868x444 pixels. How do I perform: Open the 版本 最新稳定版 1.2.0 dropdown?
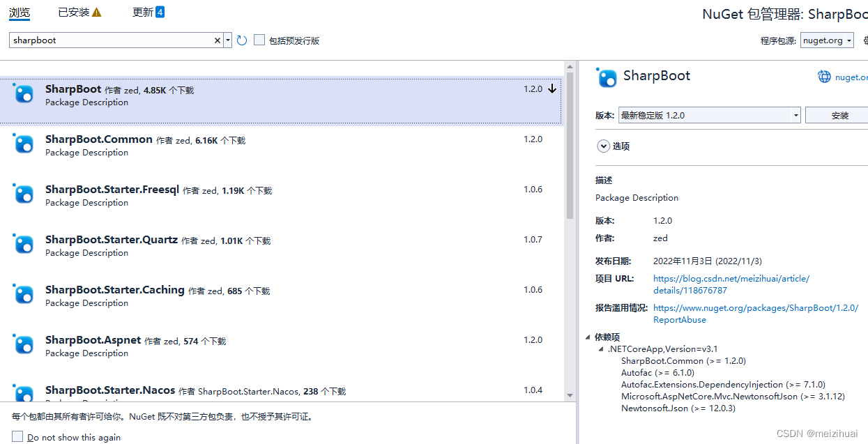click(x=709, y=115)
